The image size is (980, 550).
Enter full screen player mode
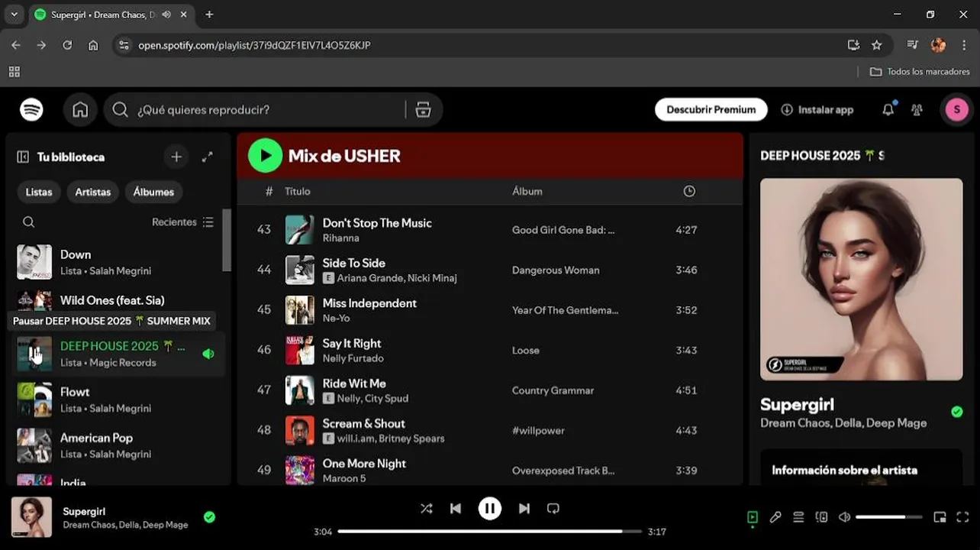click(962, 517)
